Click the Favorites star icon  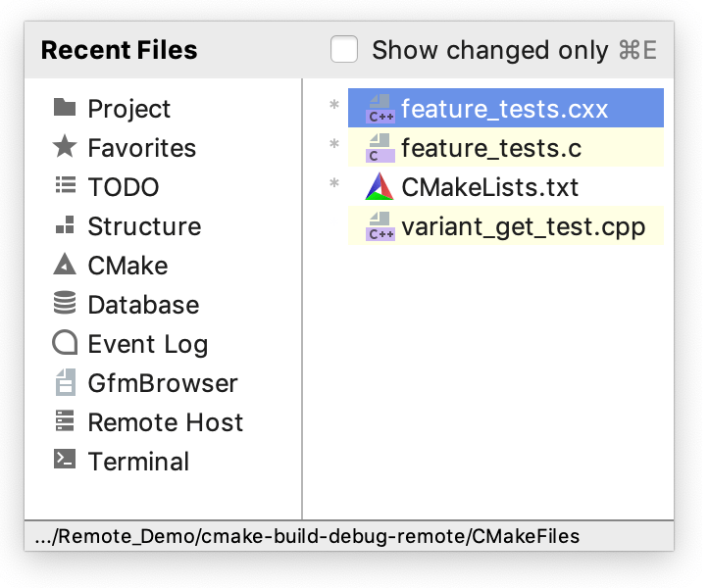coord(65,147)
